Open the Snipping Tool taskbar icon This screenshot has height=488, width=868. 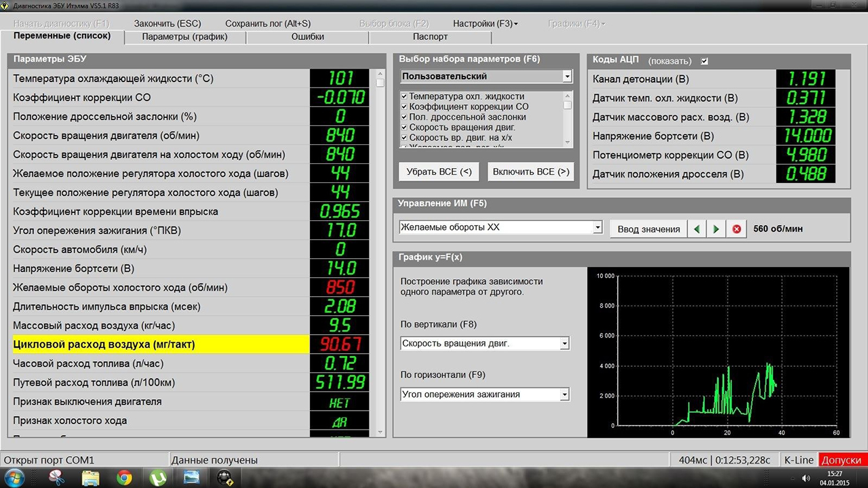point(57,478)
